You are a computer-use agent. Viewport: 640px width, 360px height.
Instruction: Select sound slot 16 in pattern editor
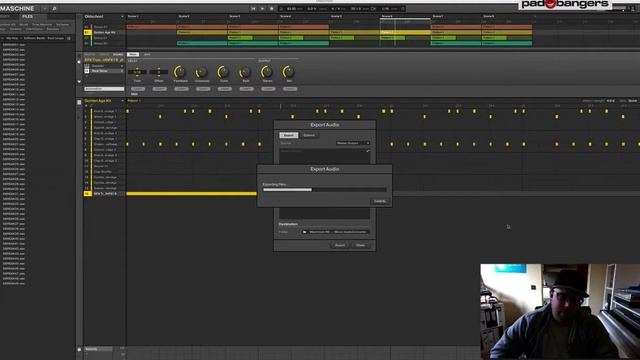(x=104, y=193)
